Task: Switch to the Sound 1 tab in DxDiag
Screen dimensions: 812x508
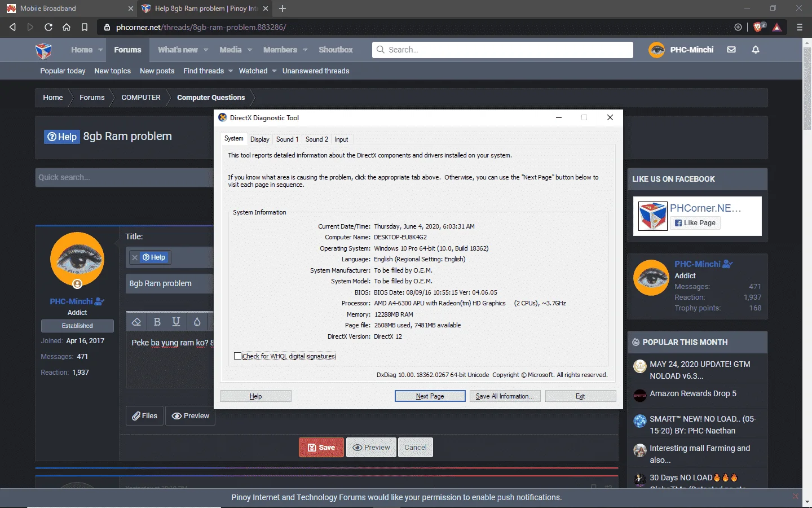Action: [287, 139]
